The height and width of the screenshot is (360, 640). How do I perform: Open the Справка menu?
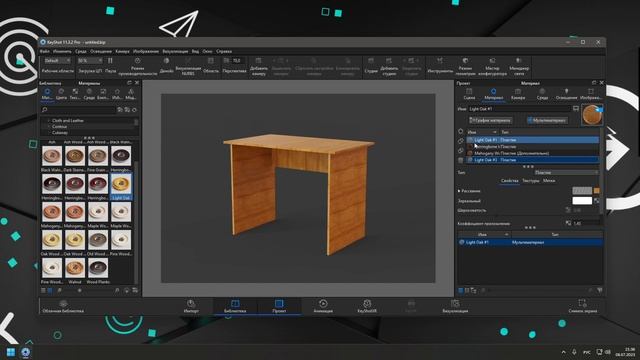224,51
